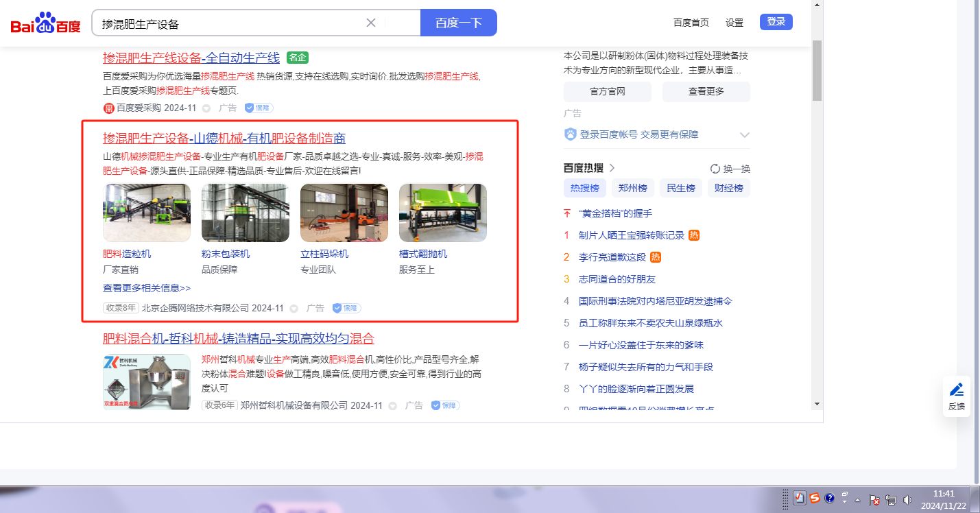Click the blue help question mark tray icon

(x=829, y=498)
